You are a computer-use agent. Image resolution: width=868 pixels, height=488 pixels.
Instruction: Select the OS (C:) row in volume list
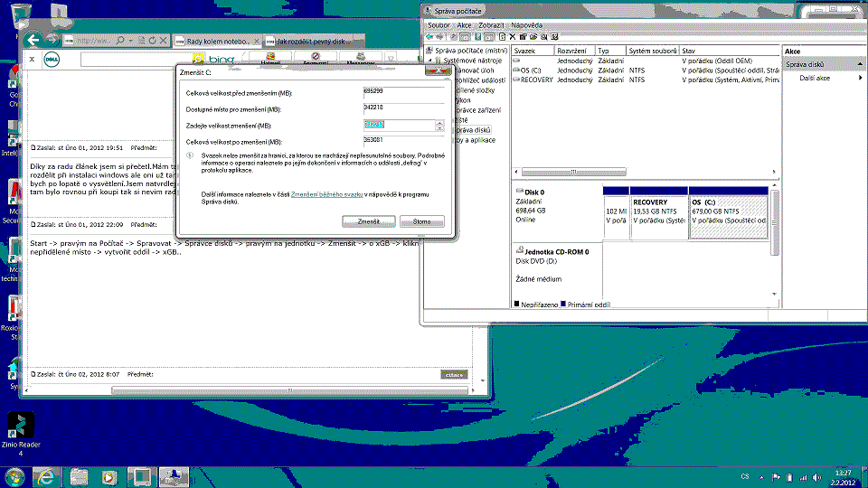[646, 70]
